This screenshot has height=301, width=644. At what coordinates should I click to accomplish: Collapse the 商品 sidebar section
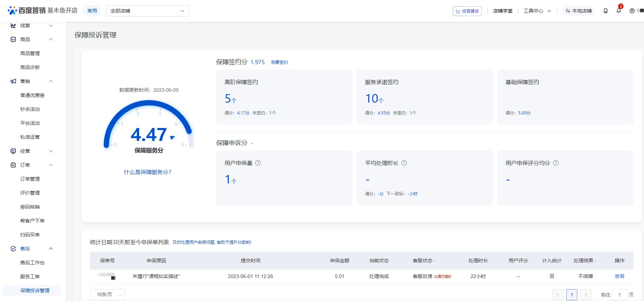[51, 39]
